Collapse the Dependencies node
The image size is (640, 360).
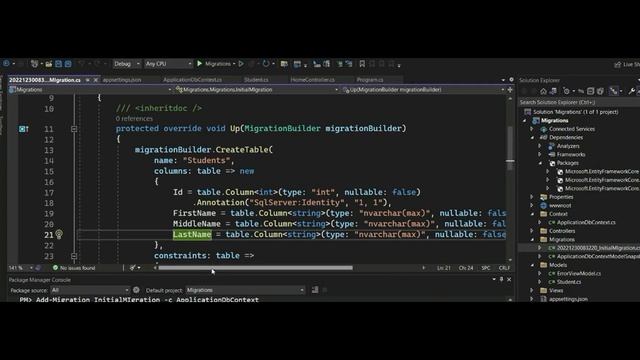(532, 138)
